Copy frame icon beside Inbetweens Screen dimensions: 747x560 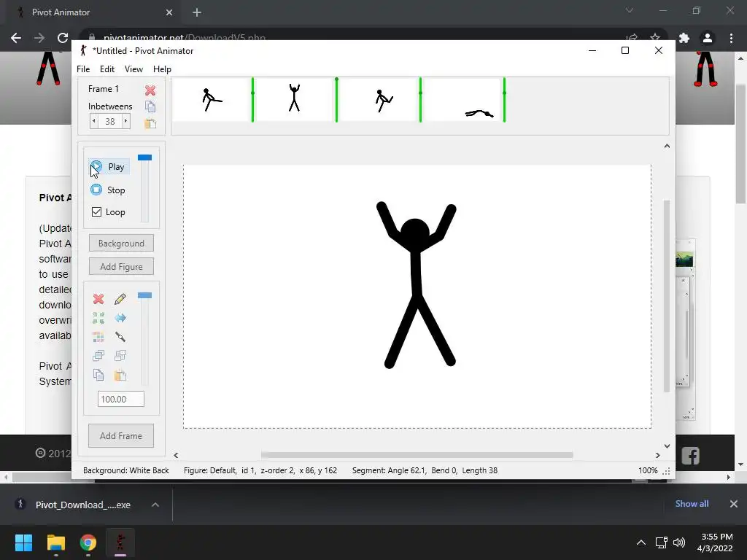[150, 106]
